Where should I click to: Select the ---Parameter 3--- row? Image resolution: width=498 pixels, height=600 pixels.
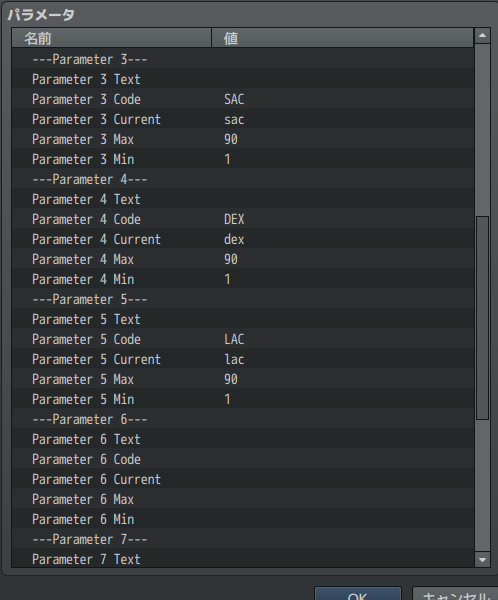(x=243, y=59)
